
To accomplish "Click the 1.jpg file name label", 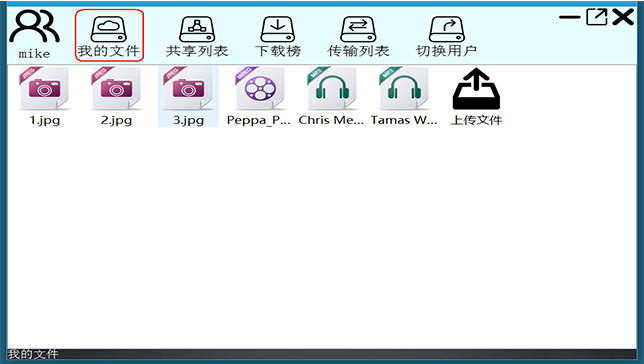I will pos(44,120).
